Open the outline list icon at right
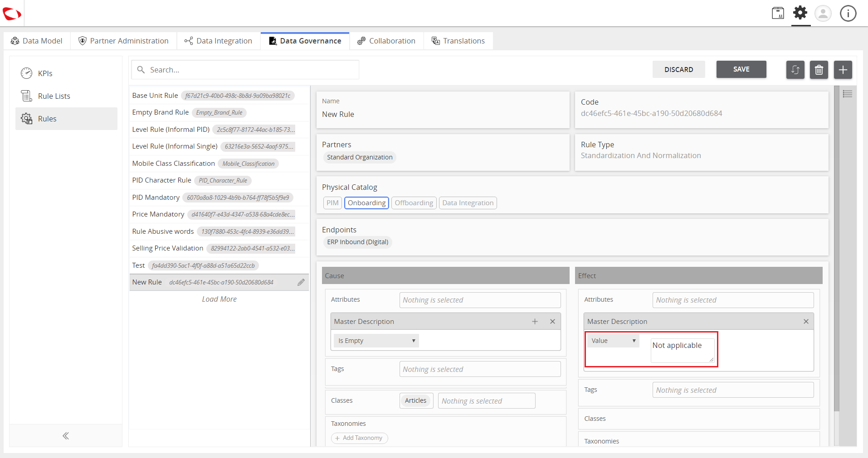868x458 pixels. (848, 94)
